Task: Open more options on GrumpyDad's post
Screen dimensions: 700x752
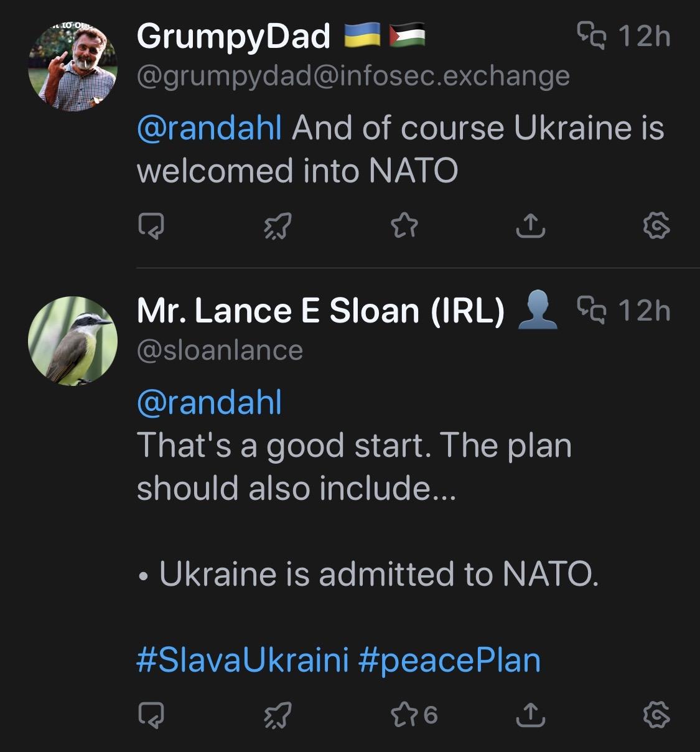Action: coord(657,227)
